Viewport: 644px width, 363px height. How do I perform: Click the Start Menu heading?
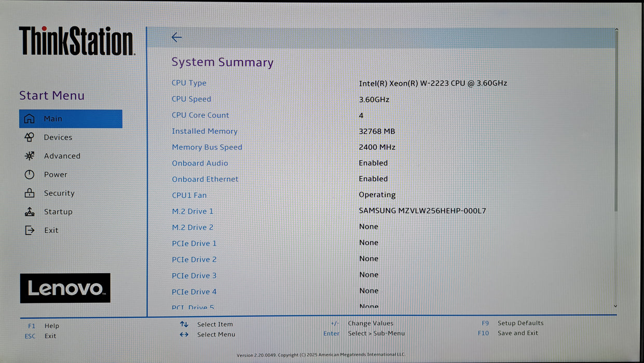[x=52, y=95]
